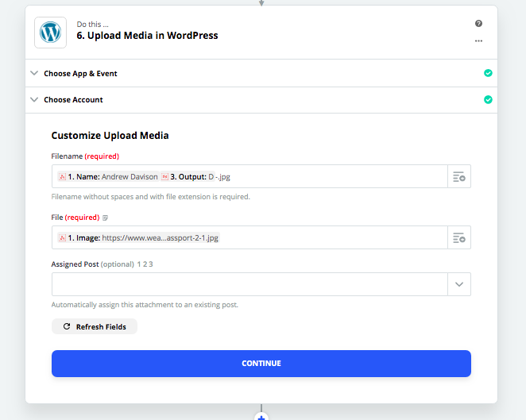This screenshot has width=526, height=420.
Task: Expand the Choose App & Event section
Action: click(261, 73)
